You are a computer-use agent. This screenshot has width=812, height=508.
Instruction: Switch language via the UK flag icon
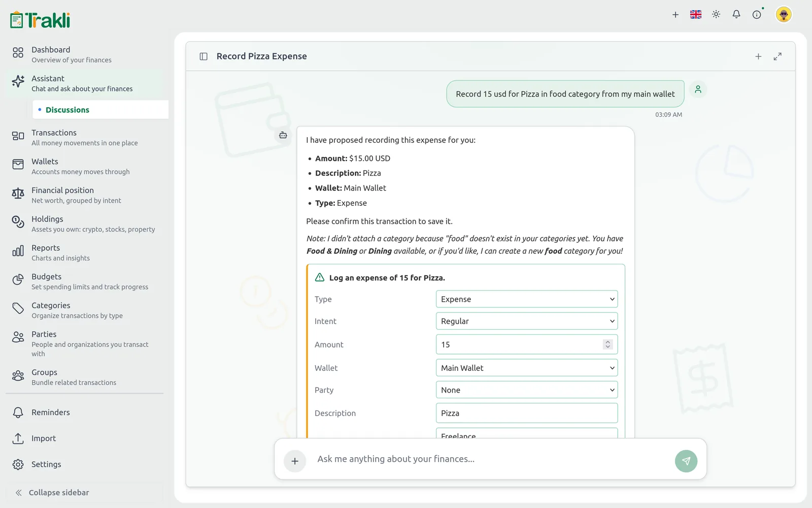[x=696, y=15]
